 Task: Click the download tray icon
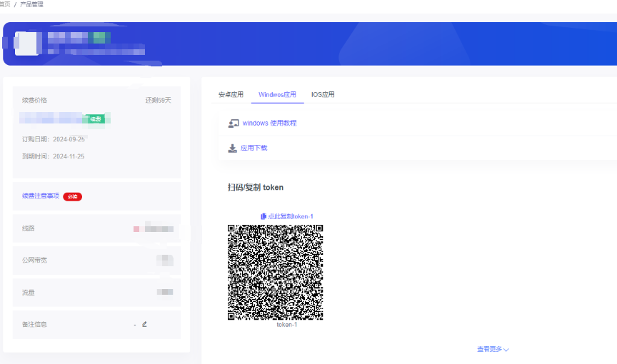(x=233, y=148)
